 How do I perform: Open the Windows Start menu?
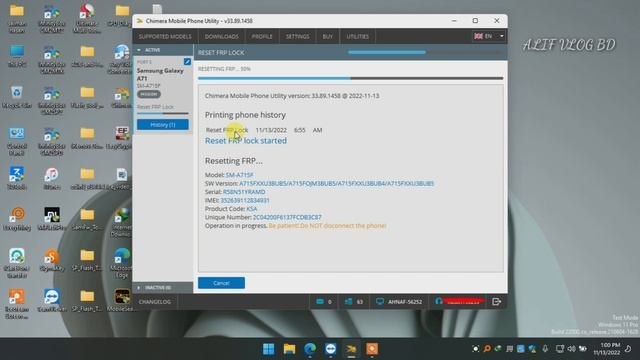pyautogui.click(x=269, y=349)
